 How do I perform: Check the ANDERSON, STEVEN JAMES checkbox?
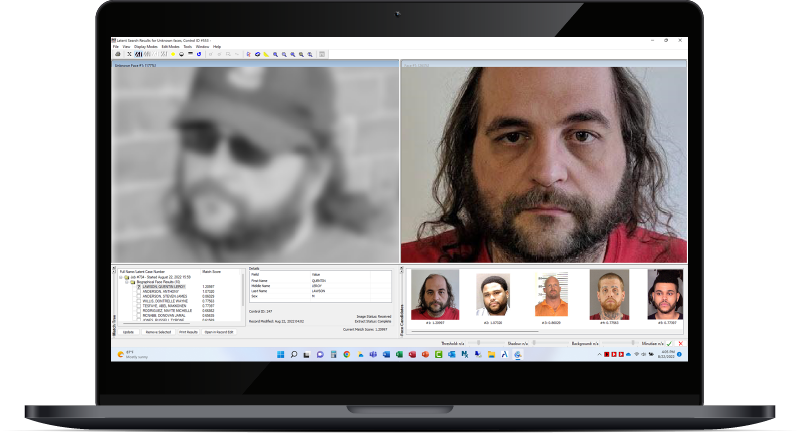click(x=139, y=296)
